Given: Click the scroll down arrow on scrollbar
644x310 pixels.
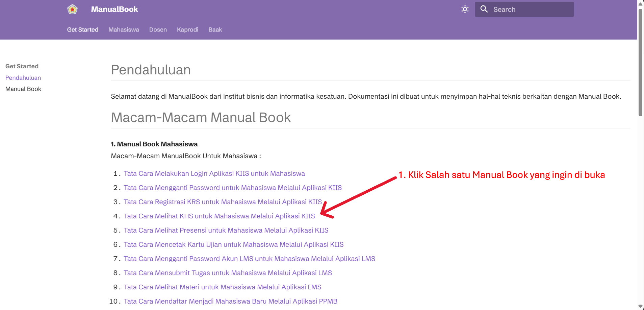Looking at the screenshot, I should point(640,307).
